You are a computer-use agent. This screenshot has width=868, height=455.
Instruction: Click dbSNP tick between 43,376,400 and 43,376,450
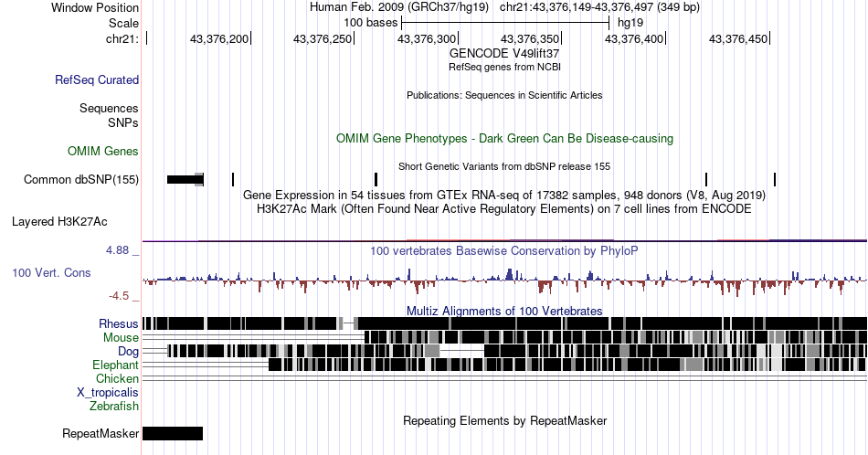tap(706, 179)
